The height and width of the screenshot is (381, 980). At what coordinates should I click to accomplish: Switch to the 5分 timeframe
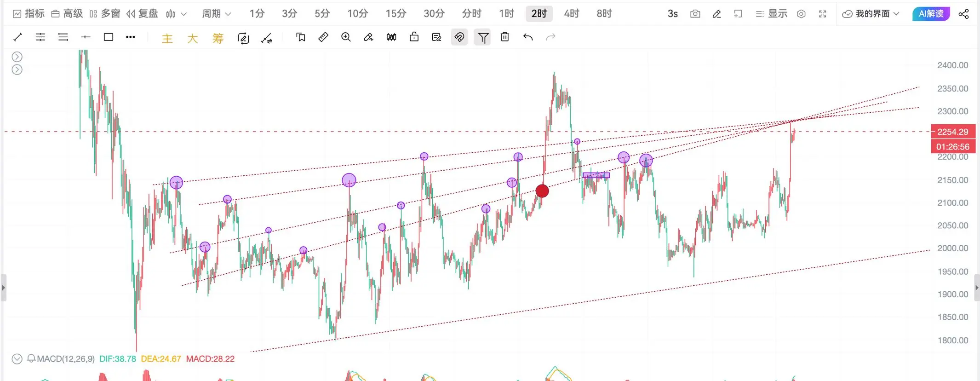tap(322, 14)
